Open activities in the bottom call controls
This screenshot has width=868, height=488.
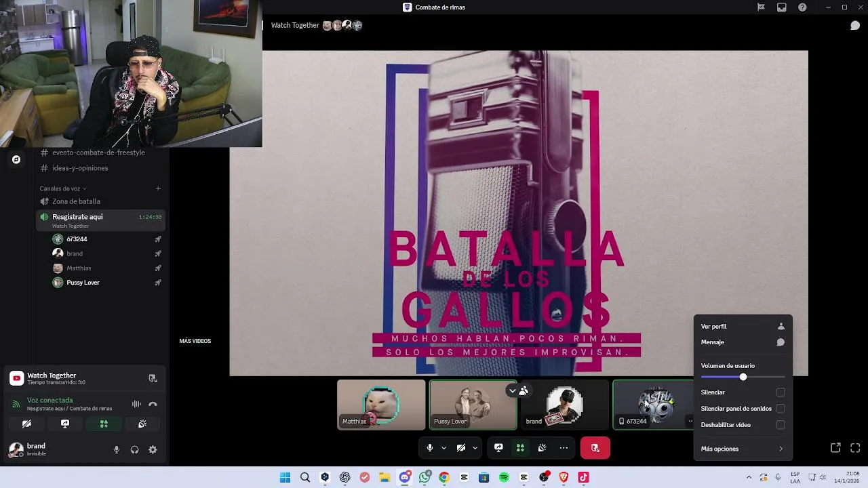pyautogui.click(x=520, y=448)
